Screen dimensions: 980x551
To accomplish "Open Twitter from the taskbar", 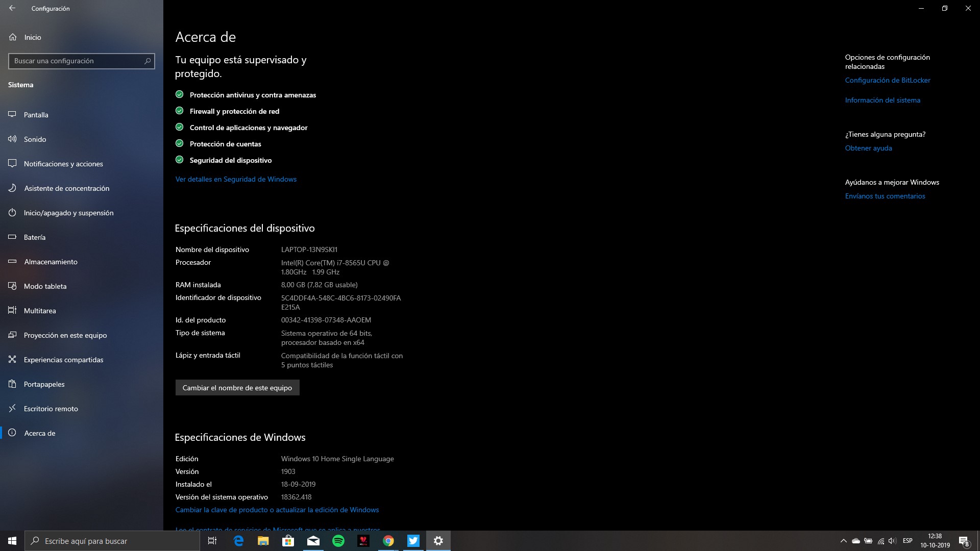I will coord(413,541).
